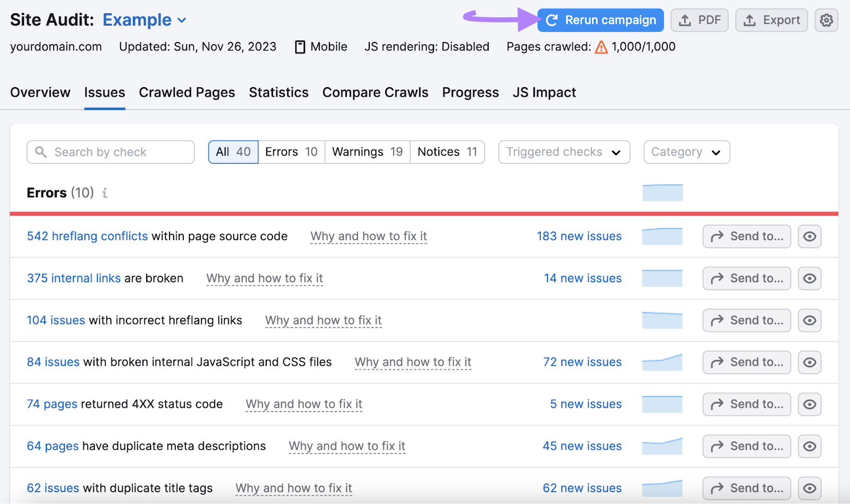Open the broken JavaScript and CSS trend chart
This screenshot has width=850, height=504.
click(x=662, y=362)
